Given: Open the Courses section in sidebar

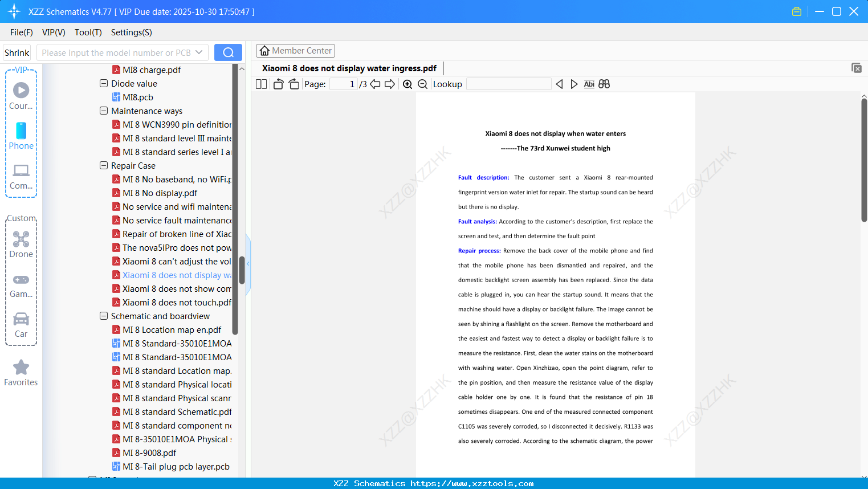Looking at the screenshot, I should [21, 96].
